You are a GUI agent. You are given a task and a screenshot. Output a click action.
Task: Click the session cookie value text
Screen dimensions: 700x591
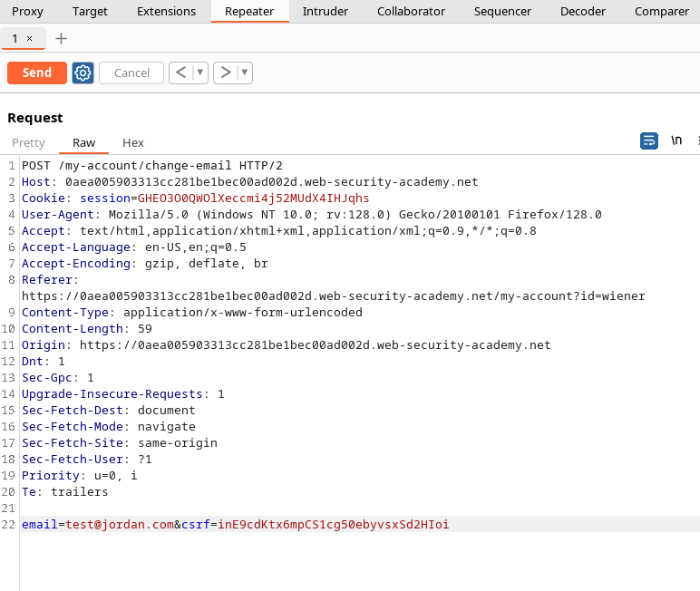coord(253,198)
